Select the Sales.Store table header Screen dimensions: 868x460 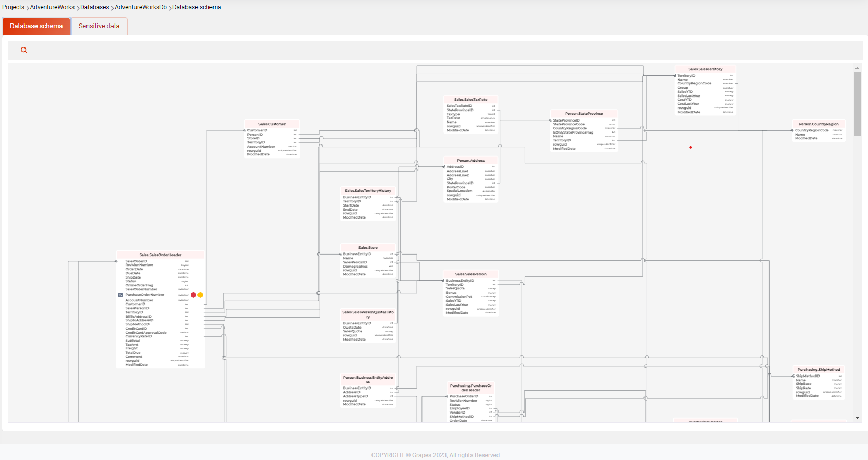(368, 248)
